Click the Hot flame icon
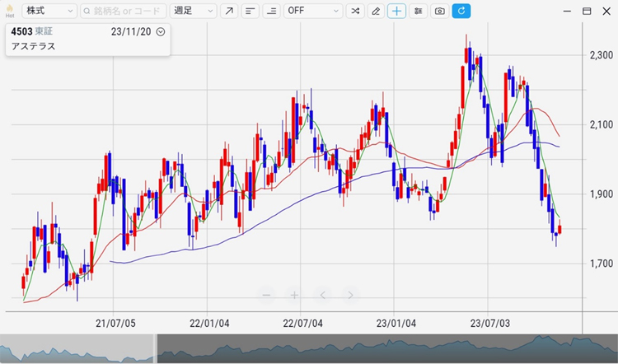This screenshot has height=364, width=618. coord(9,11)
